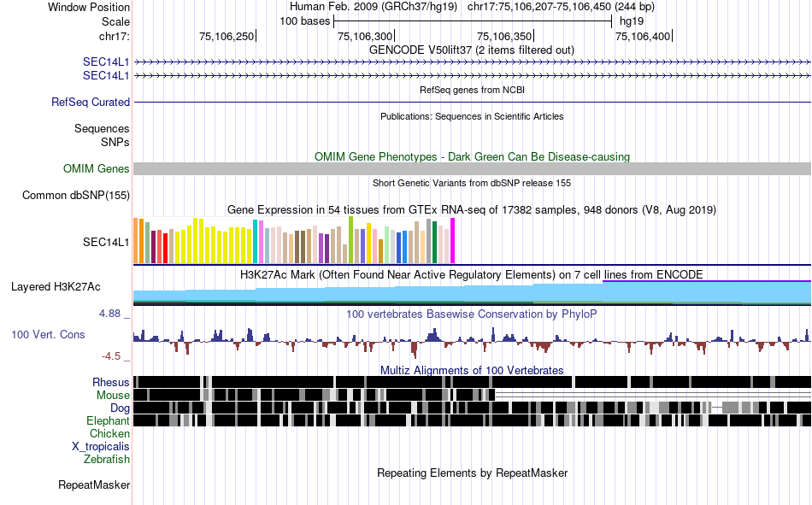
Task: Click the 75,106,400 ruler position
Action: [x=643, y=36]
